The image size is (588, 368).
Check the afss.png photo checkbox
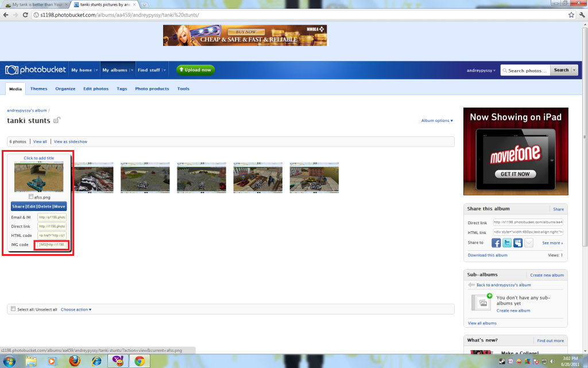tap(31, 197)
